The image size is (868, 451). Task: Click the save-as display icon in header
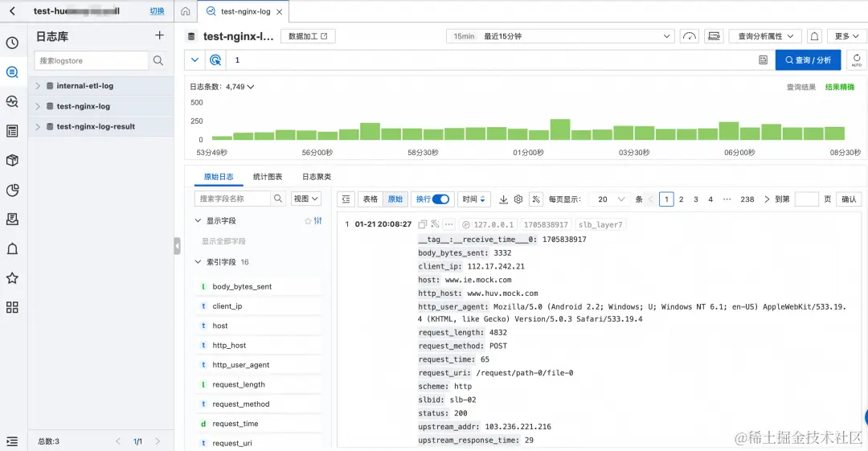714,36
